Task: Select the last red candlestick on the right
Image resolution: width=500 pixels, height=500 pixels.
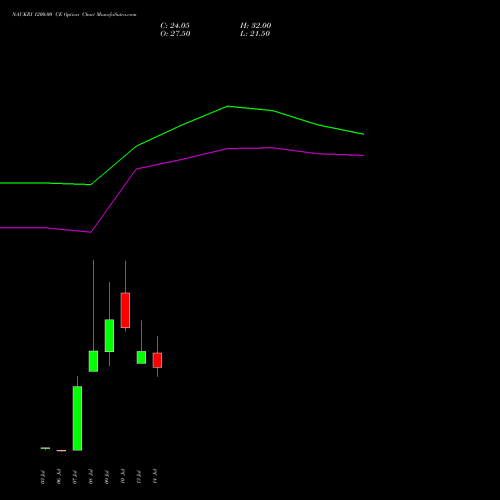Action: pyautogui.click(x=157, y=360)
